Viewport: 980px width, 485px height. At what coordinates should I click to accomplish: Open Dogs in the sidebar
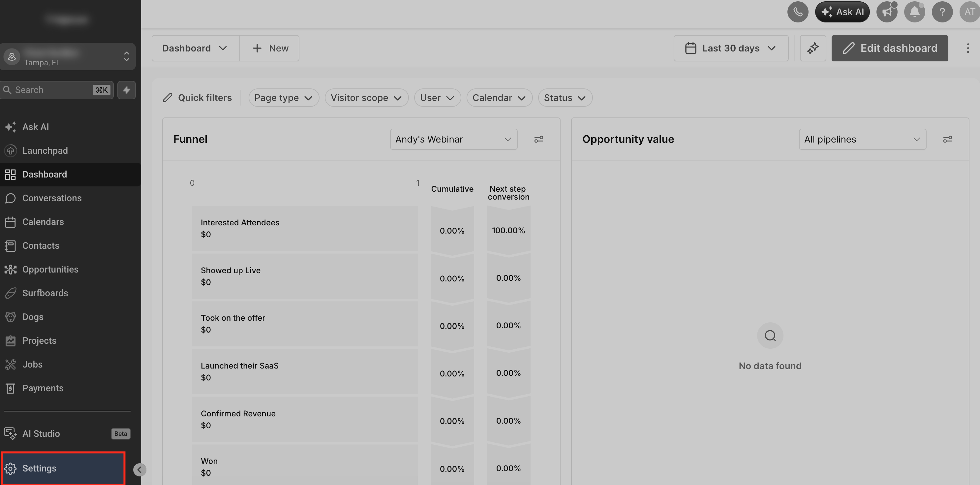(70, 317)
